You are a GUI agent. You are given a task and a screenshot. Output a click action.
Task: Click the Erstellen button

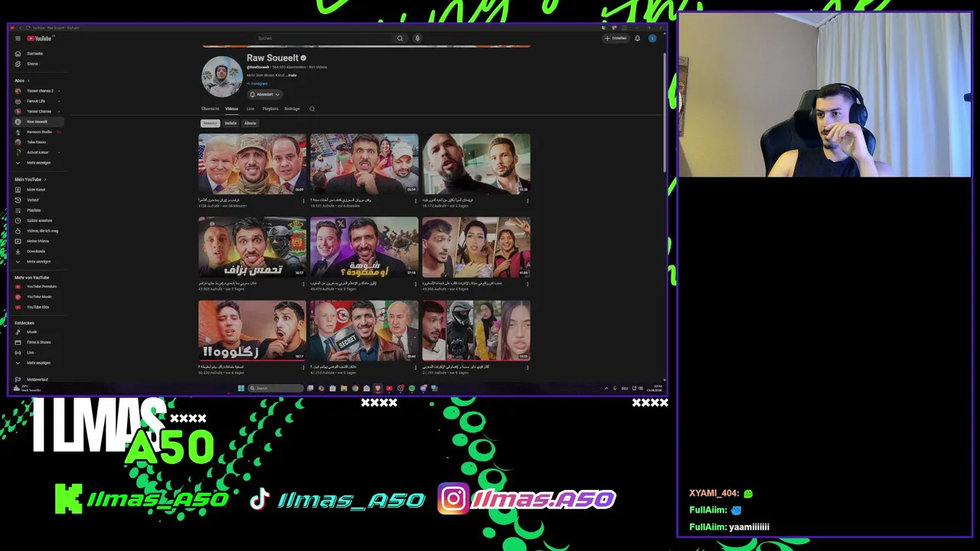point(616,38)
